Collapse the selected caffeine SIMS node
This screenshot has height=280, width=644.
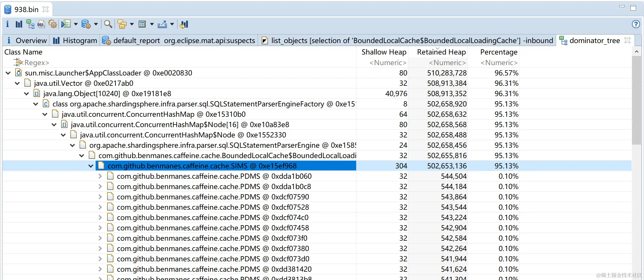click(x=91, y=166)
